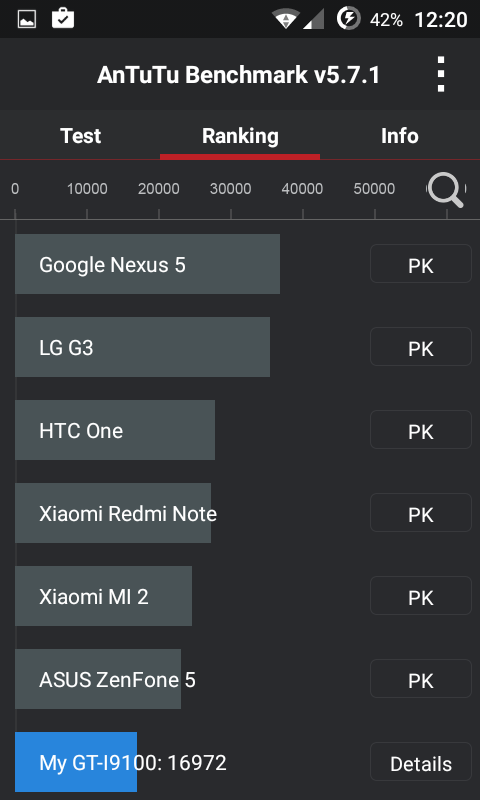This screenshot has height=800, width=480.
Task: Tap the briefcase checkmark notification icon
Action: [x=63, y=18]
